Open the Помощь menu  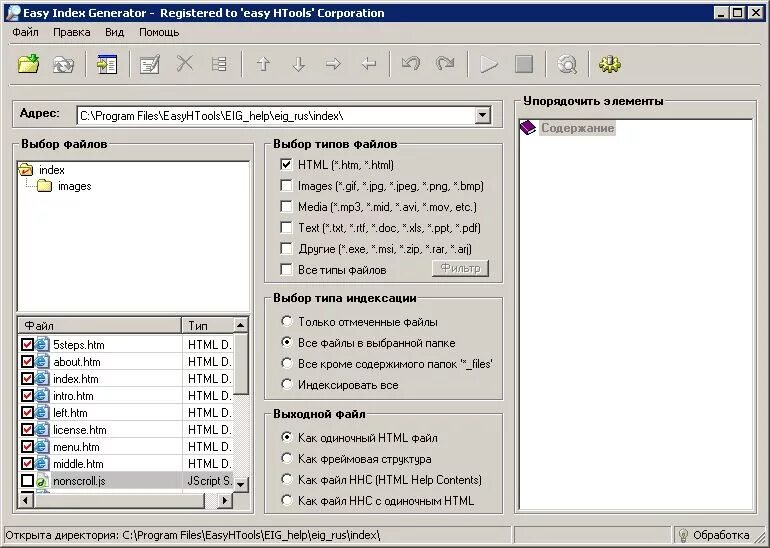(159, 32)
